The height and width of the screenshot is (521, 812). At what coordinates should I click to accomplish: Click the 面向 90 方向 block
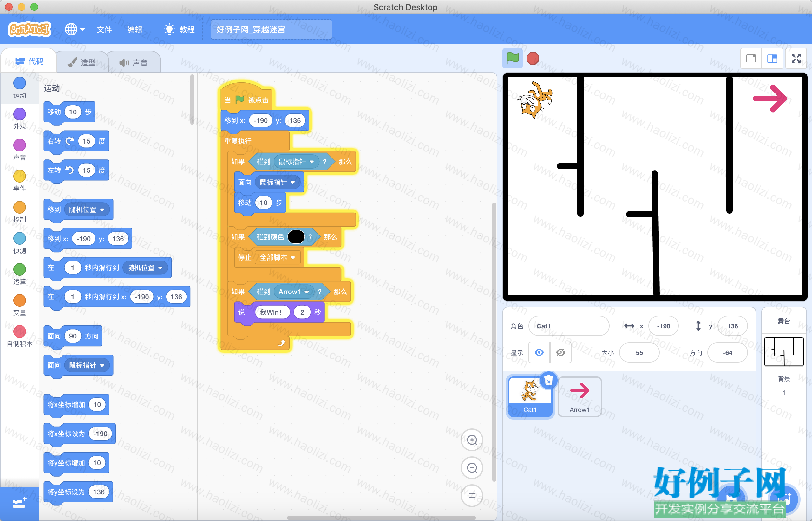(x=73, y=336)
